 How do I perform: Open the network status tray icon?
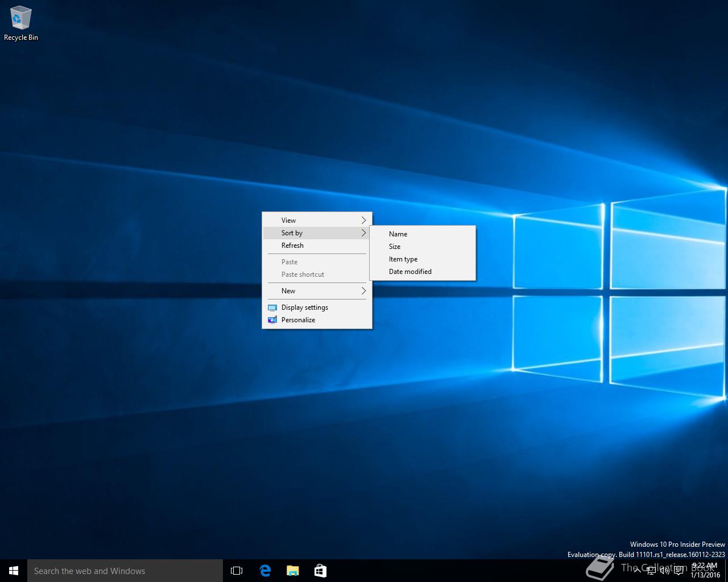651,571
